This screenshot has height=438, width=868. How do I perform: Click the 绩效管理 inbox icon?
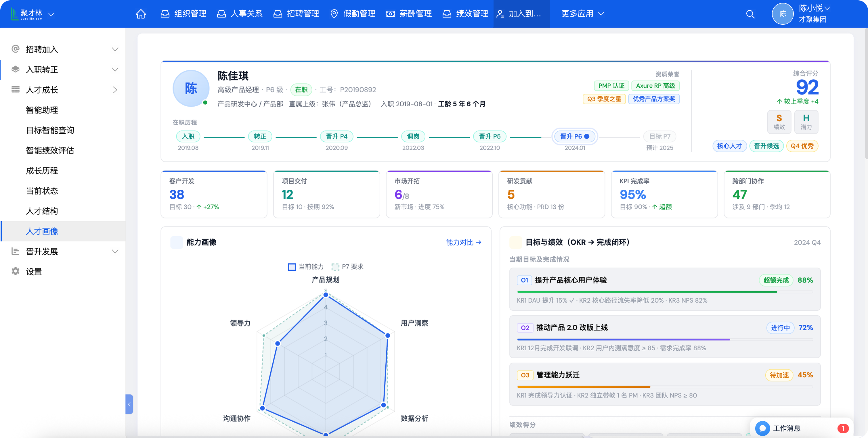(446, 14)
